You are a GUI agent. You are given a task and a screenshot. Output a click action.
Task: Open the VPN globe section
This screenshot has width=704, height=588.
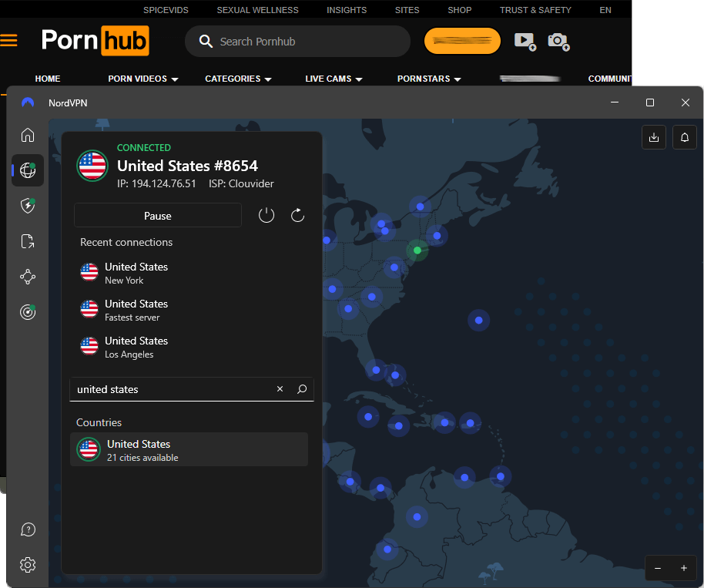tap(28, 170)
